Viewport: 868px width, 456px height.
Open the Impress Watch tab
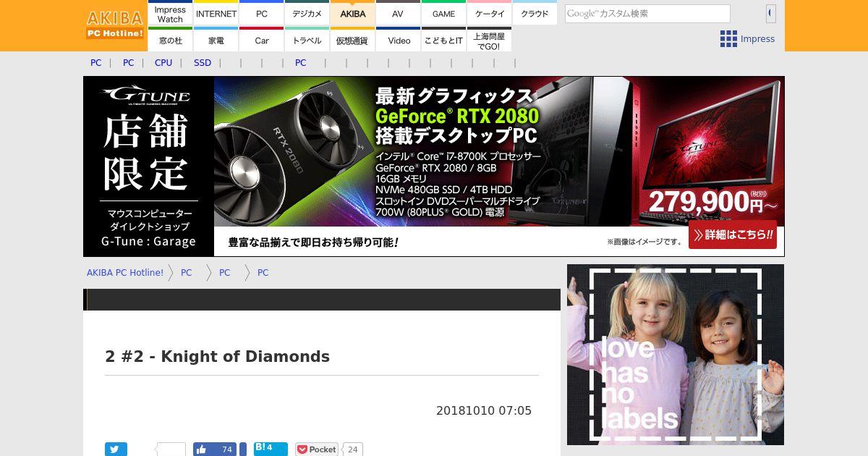pos(171,14)
